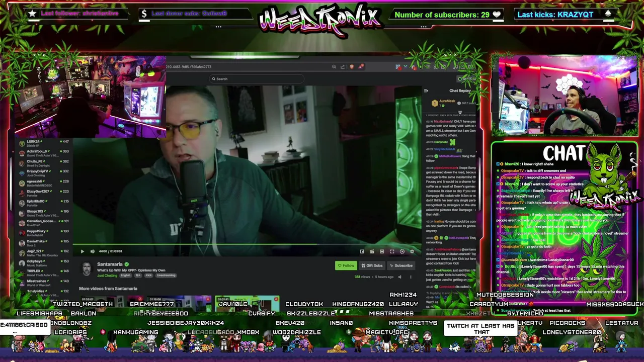Open DrippyDripTV channel in sidebar
The width and height of the screenshot is (644, 362).
point(43,173)
